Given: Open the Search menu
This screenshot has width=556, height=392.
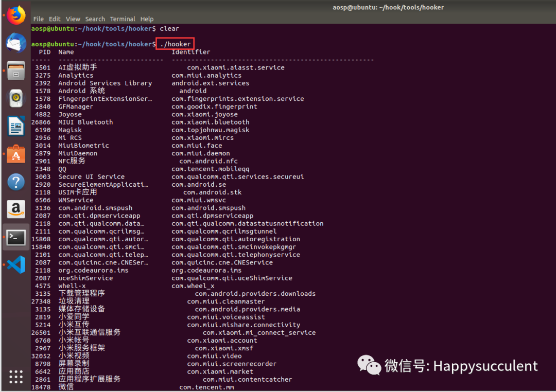Looking at the screenshot, I should [95, 19].
